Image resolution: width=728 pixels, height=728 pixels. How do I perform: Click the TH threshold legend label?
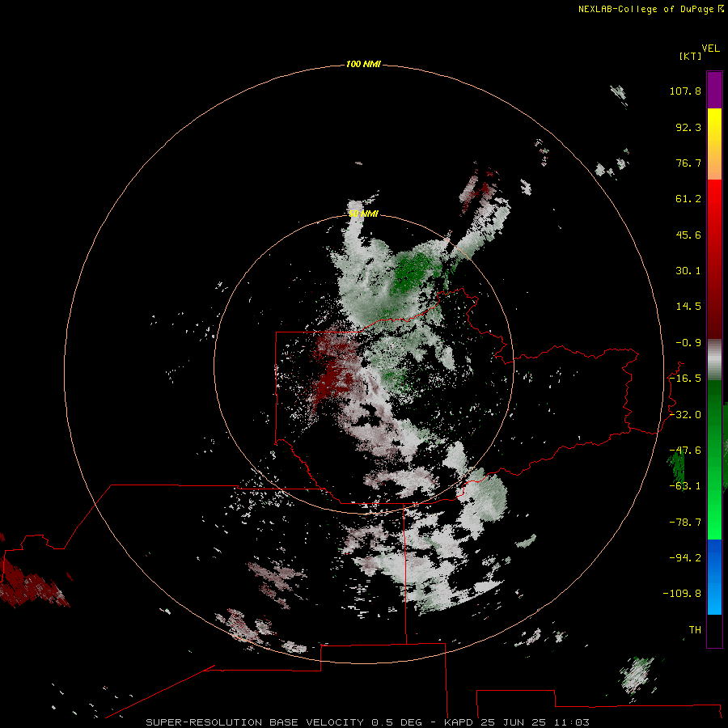coord(695,630)
